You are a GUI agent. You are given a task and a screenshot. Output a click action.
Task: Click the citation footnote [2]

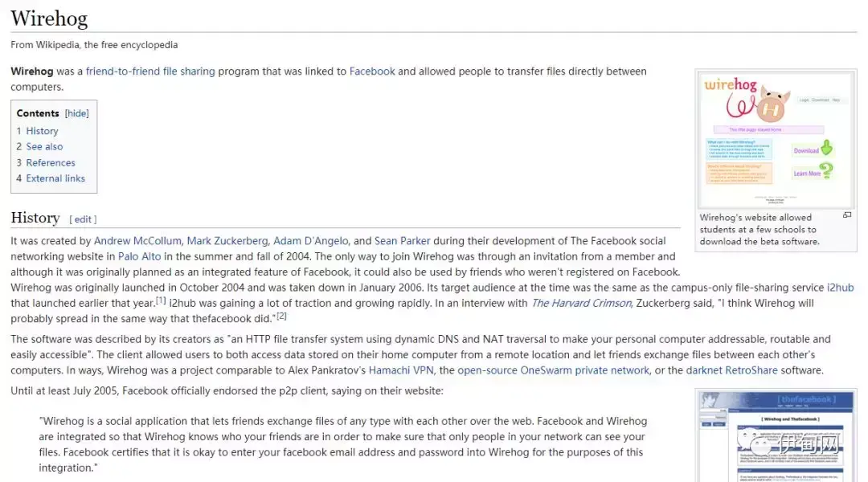click(281, 316)
